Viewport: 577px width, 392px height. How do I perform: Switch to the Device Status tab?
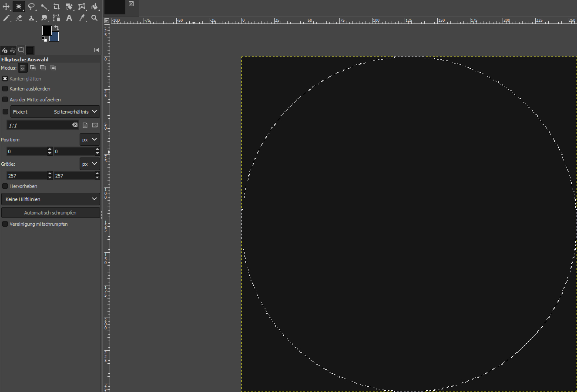pos(21,50)
